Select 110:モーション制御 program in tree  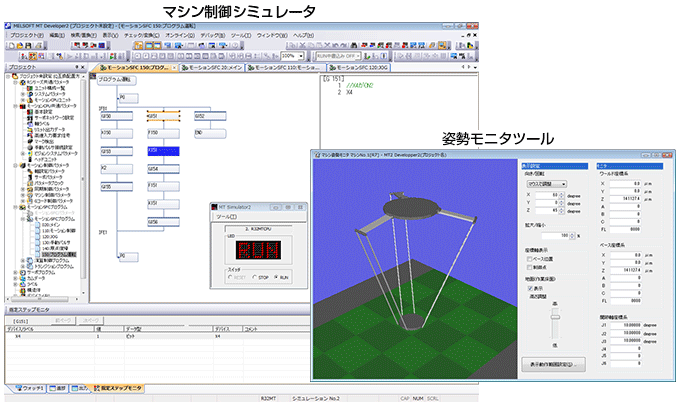(x=59, y=231)
